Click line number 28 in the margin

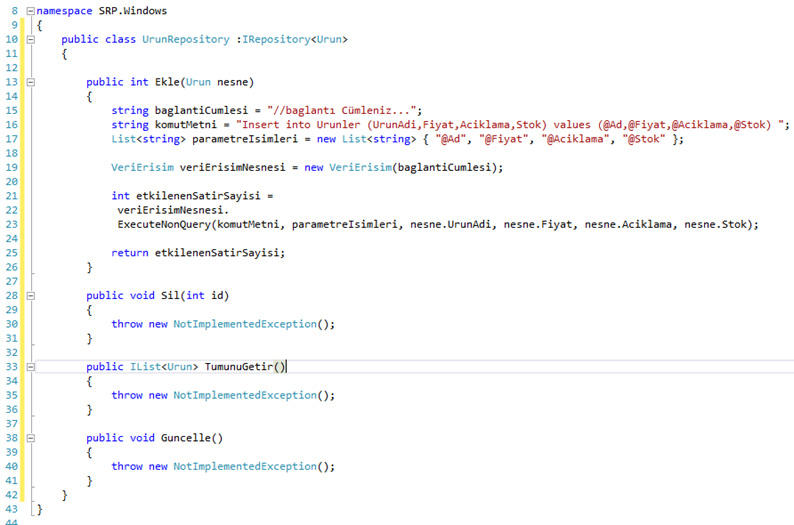tap(12, 296)
